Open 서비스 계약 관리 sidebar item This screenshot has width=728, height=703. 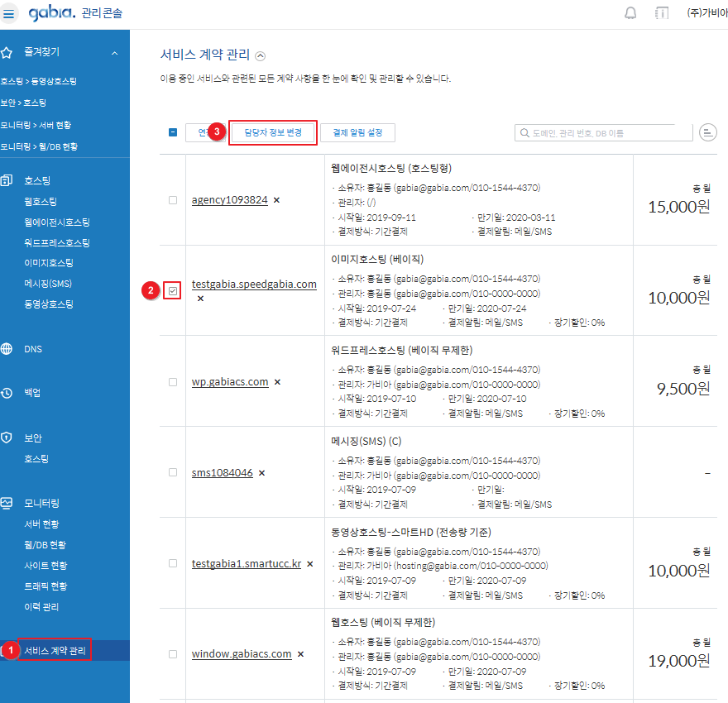[55, 651]
